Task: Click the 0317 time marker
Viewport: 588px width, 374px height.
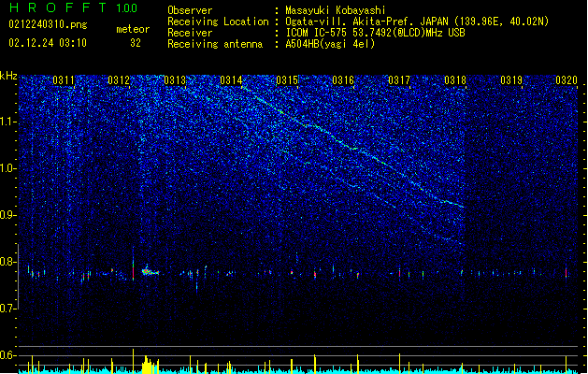Action: [399, 79]
